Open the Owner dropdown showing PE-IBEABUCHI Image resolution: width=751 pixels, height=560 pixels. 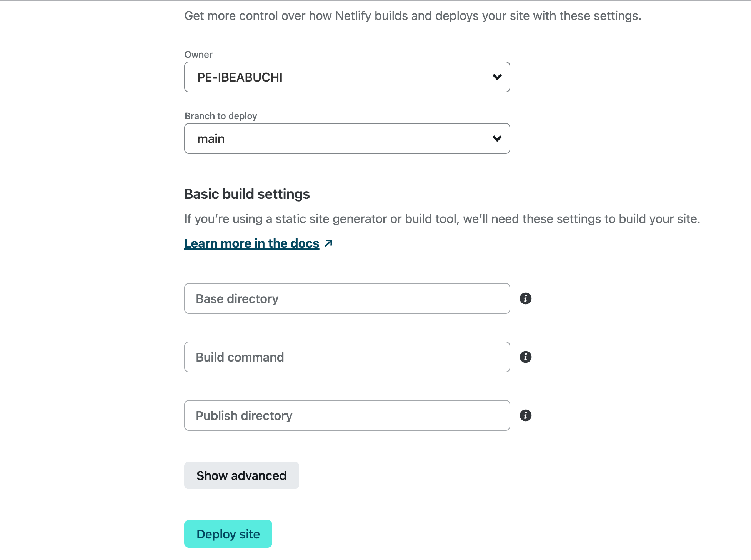(346, 77)
